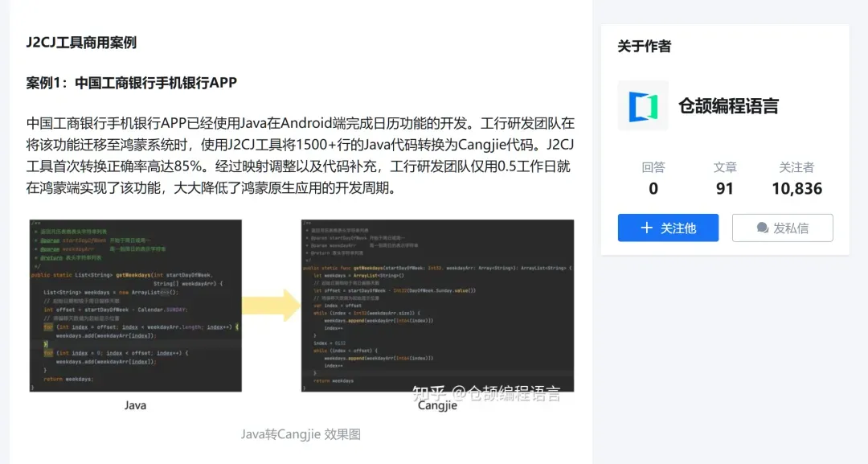Screen dimensions: 868x464
Task: Click the plus icon in 关注他
Action: [x=646, y=228]
